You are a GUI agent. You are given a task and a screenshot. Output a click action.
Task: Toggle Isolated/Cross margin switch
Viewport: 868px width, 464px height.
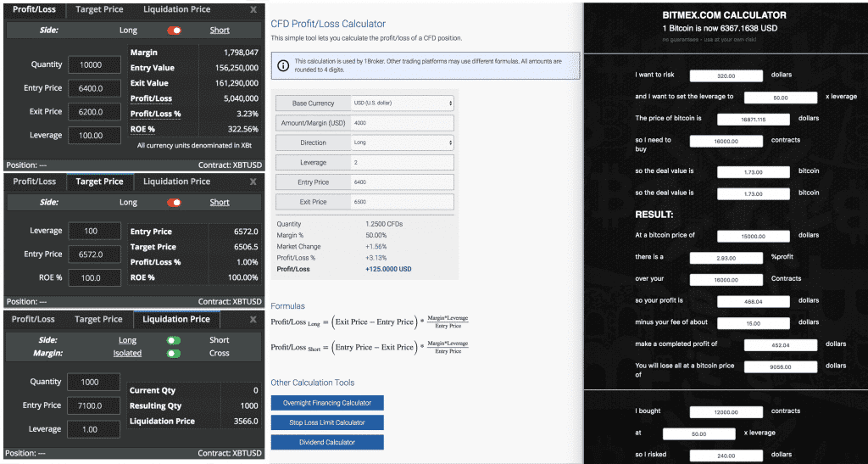(x=174, y=353)
